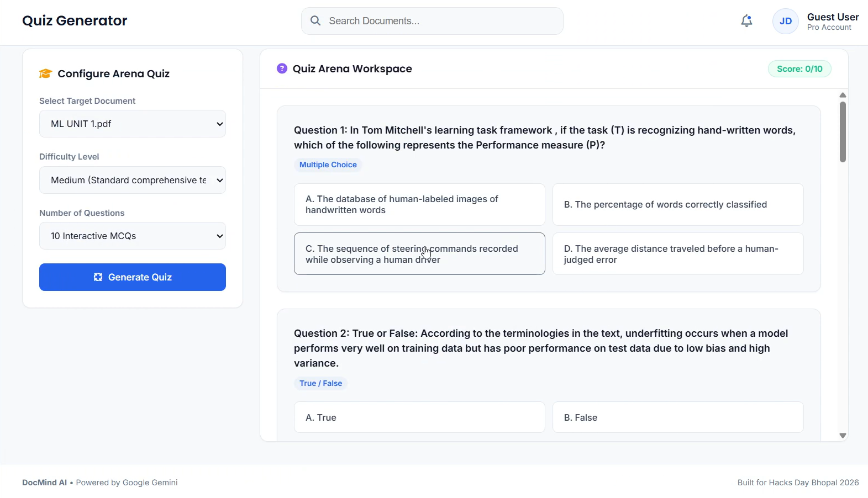Pick option D average distance traveled

coord(678,254)
